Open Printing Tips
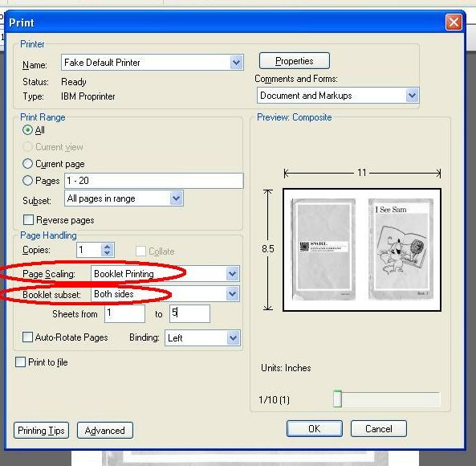Image resolution: width=476 pixels, height=466 pixels. (x=41, y=430)
